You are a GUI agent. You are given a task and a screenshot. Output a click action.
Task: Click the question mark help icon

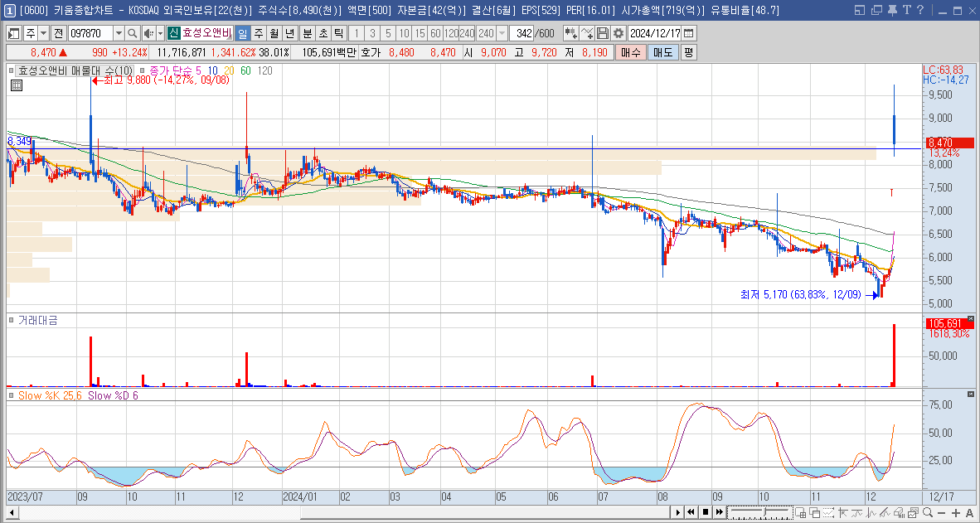[919, 10]
